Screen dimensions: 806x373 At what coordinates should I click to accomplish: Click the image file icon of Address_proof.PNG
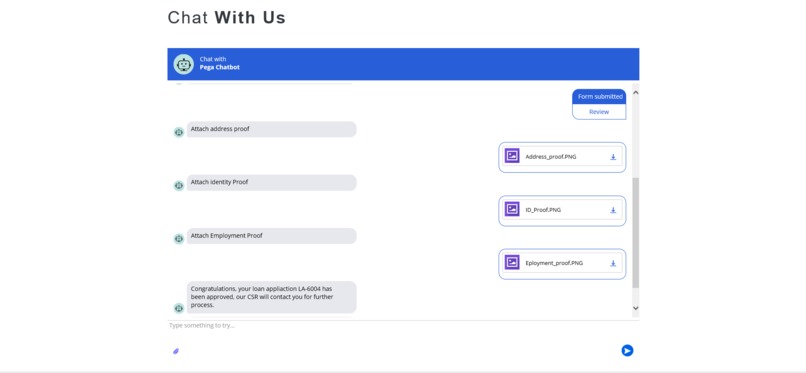(512, 156)
